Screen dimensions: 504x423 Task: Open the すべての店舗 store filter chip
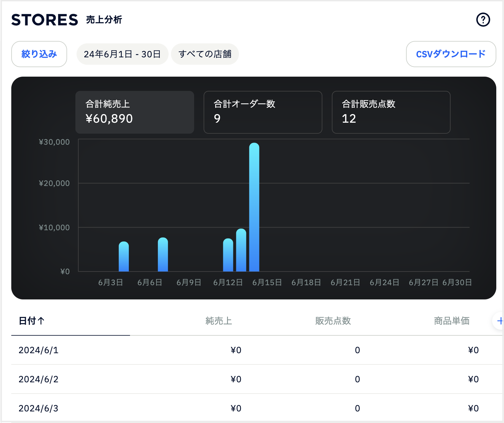point(205,54)
